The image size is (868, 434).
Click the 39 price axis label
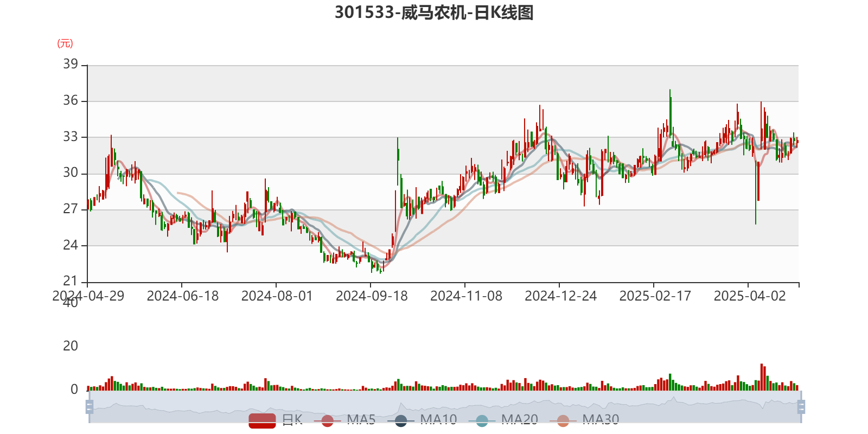(x=71, y=64)
